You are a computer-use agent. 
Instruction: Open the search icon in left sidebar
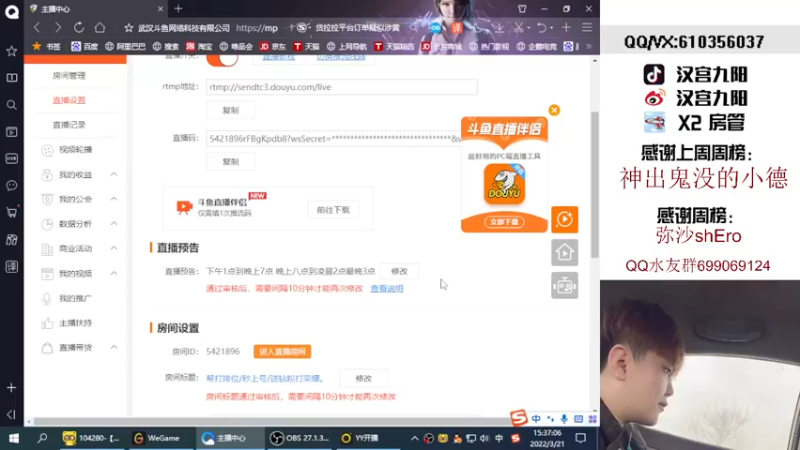[11, 105]
